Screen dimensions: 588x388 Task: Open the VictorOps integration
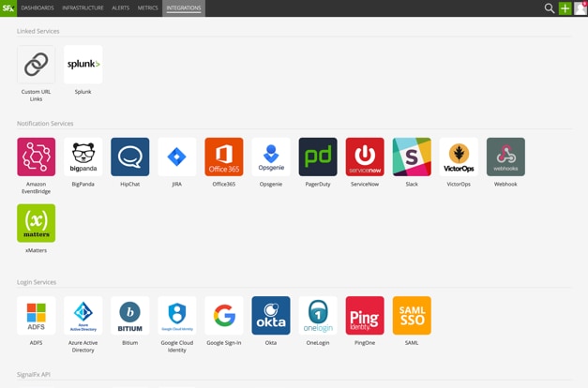tap(459, 157)
